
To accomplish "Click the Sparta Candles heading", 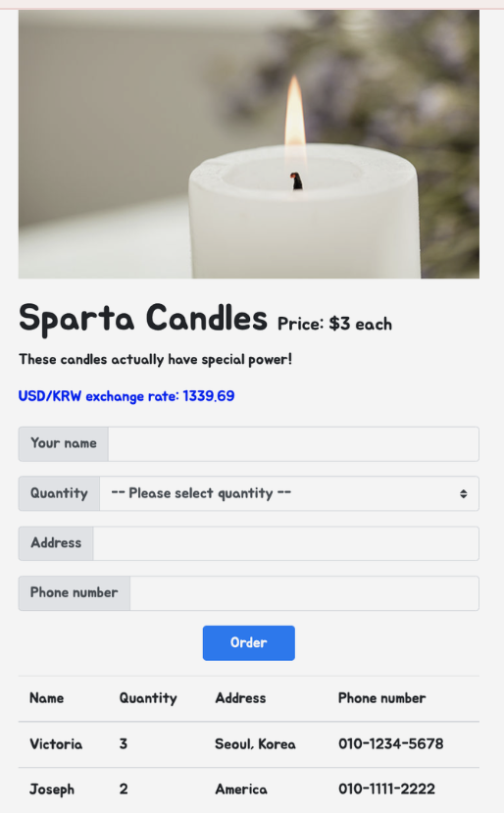I will pyautogui.click(x=142, y=318).
